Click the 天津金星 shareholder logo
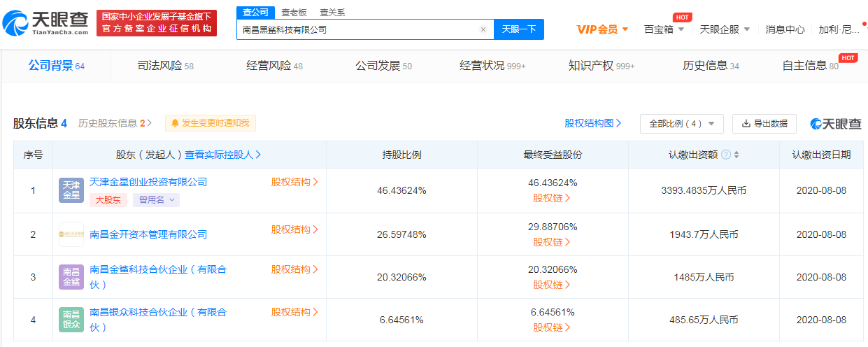The width and height of the screenshot is (868, 347). (x=71, y=190)
